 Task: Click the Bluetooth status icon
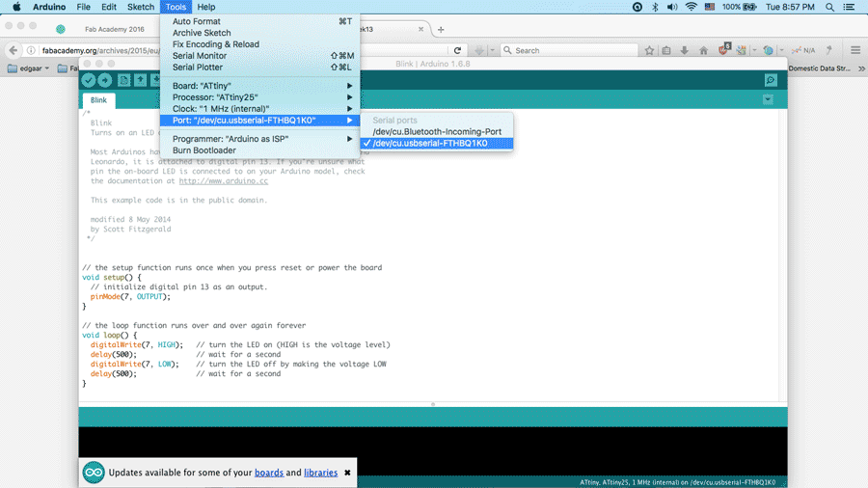655,7
